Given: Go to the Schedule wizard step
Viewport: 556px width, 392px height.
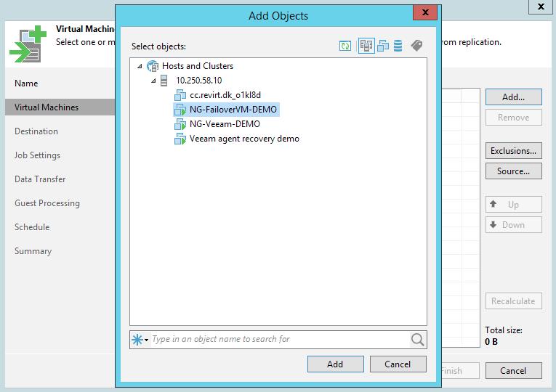Looking at the screenshot, I should [32, 227].
